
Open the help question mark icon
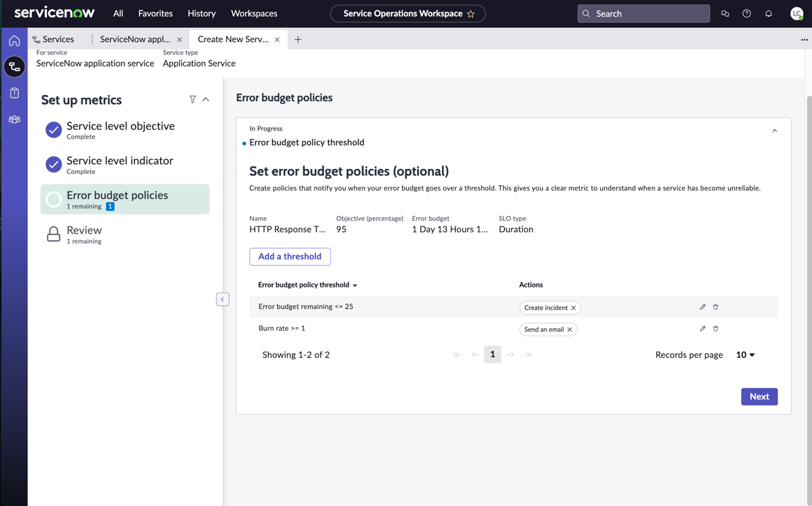[x=746, y=14]
